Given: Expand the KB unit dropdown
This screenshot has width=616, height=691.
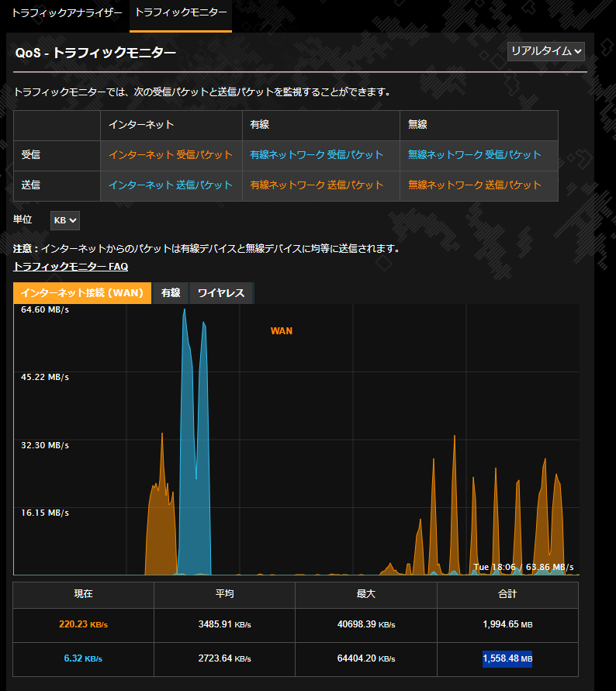Looking at the screenshot, I should (x=65, y=220).
